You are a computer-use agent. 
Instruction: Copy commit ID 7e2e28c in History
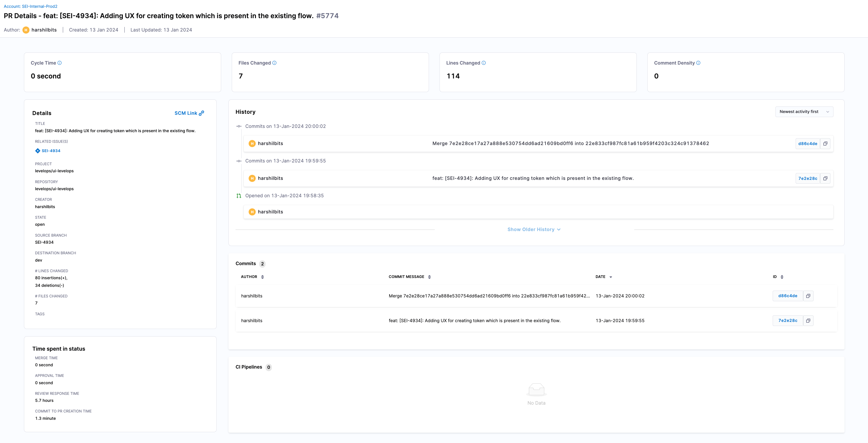point(825,178)
